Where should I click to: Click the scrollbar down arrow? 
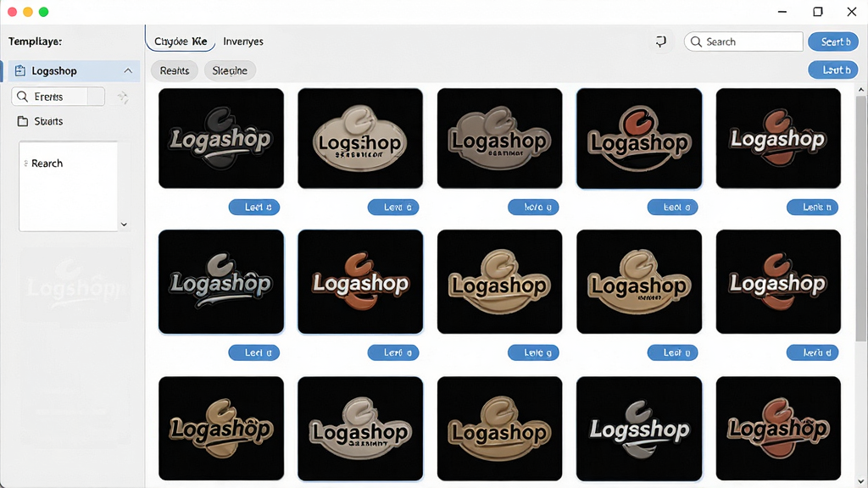[x=861, y=481]
